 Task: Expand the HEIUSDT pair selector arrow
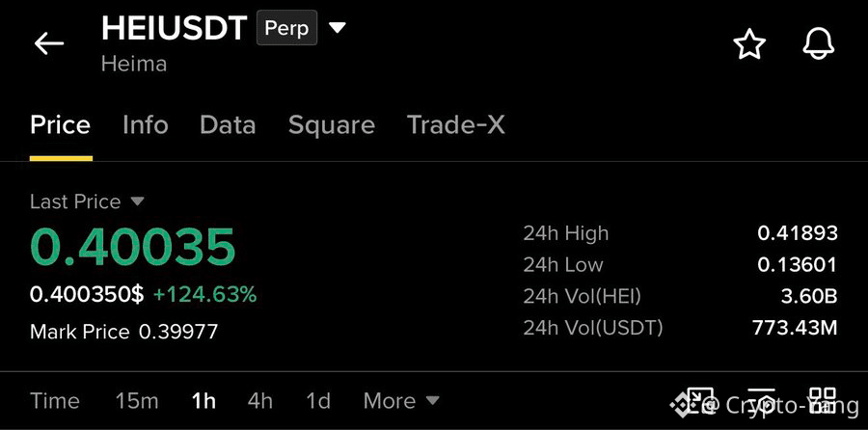pos(338,27)
